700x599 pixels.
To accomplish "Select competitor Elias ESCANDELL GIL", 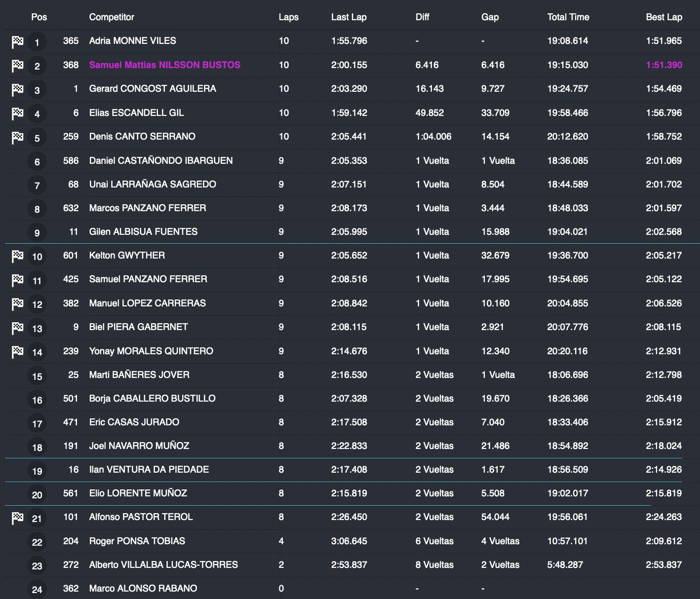I will pos(136,113).
